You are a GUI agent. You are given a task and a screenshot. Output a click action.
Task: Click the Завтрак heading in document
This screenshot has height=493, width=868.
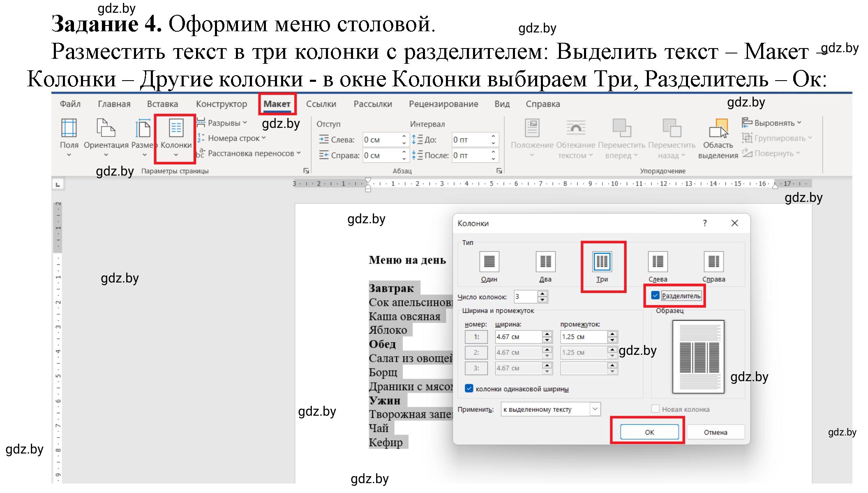point(391,288)
